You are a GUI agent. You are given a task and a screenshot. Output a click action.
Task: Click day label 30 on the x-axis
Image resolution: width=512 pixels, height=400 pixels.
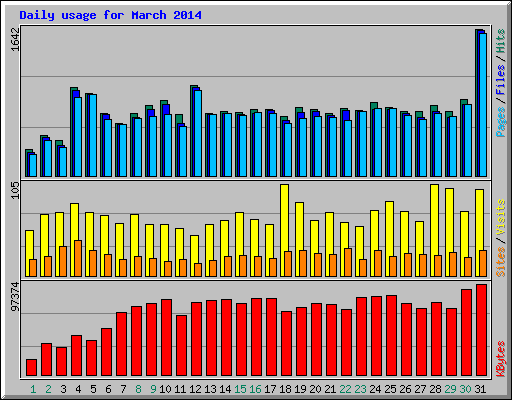tap(465, 389)
